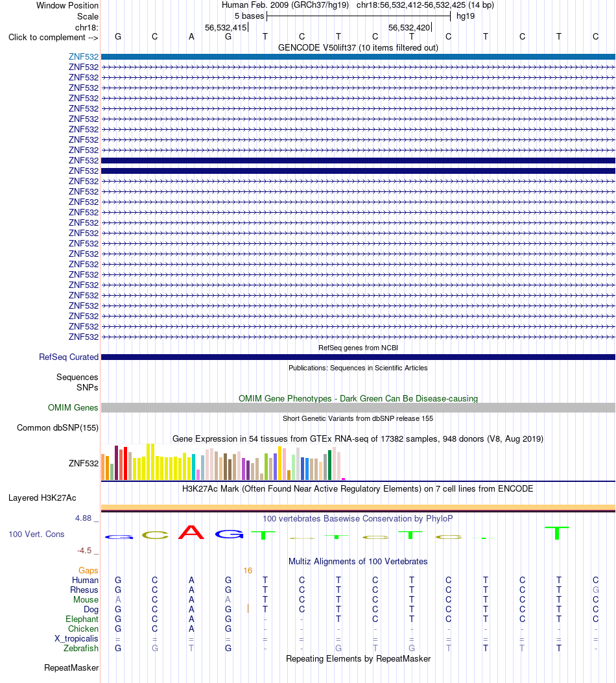Screen dimensions: 616x683
Task: Click ZNF532 label beside GTEx bar chart
Action: [84, 464]
